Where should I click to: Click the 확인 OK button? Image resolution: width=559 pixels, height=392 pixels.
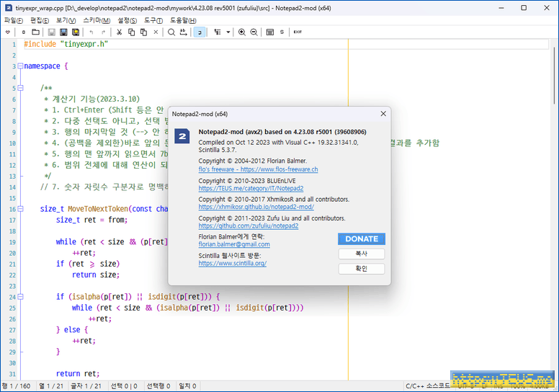click(362, 269)
